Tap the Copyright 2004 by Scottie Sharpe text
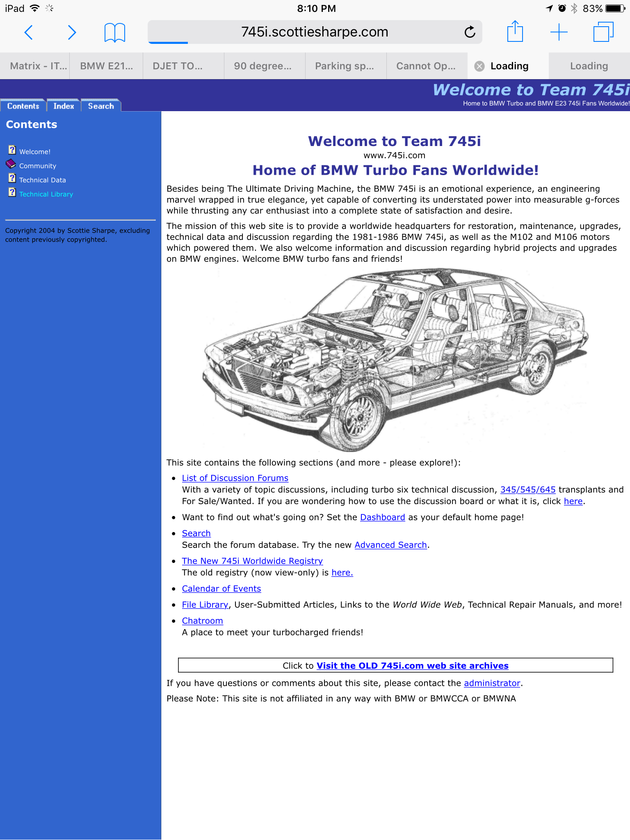 [78, 235]
